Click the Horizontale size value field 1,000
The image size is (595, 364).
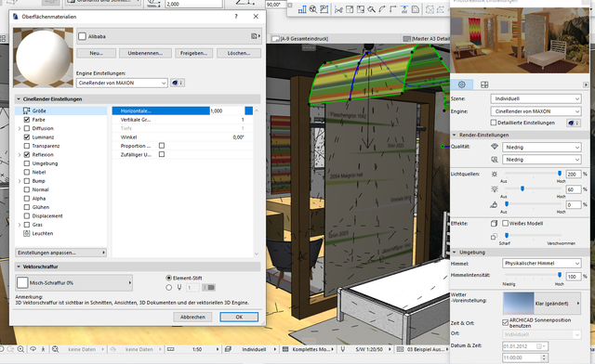pos(227,110)
